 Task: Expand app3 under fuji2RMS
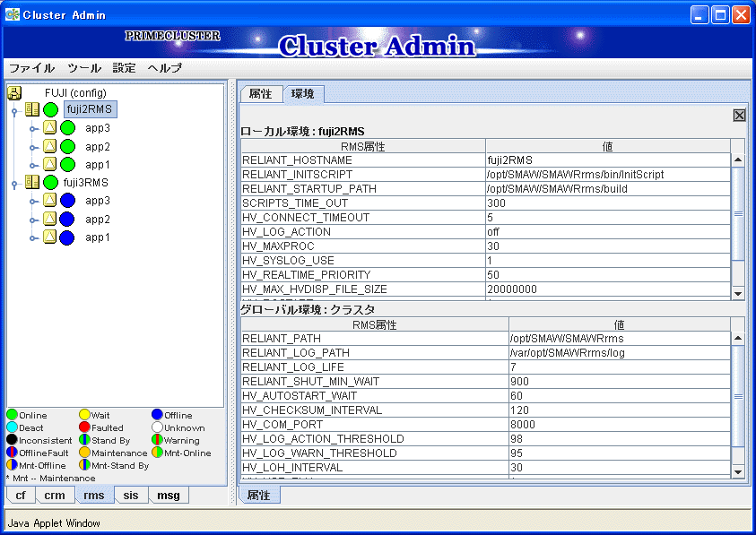(x=33, y=129)
